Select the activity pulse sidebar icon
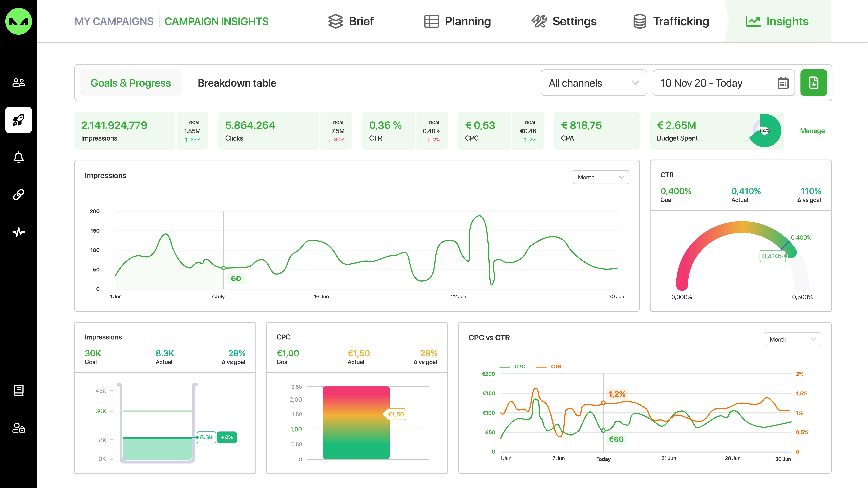 19,232
